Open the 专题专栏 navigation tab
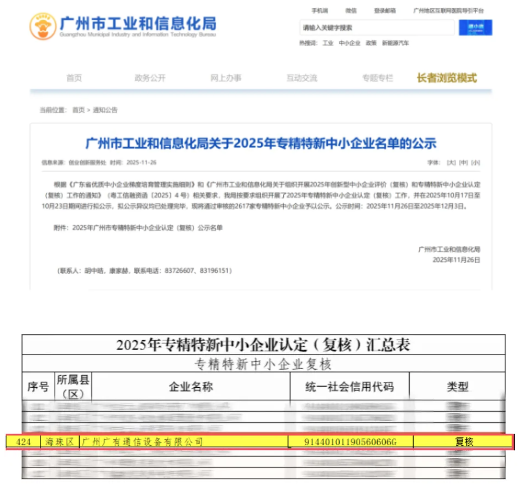The width and height of the screenshot is (521, 485). [x=378, y=78]
